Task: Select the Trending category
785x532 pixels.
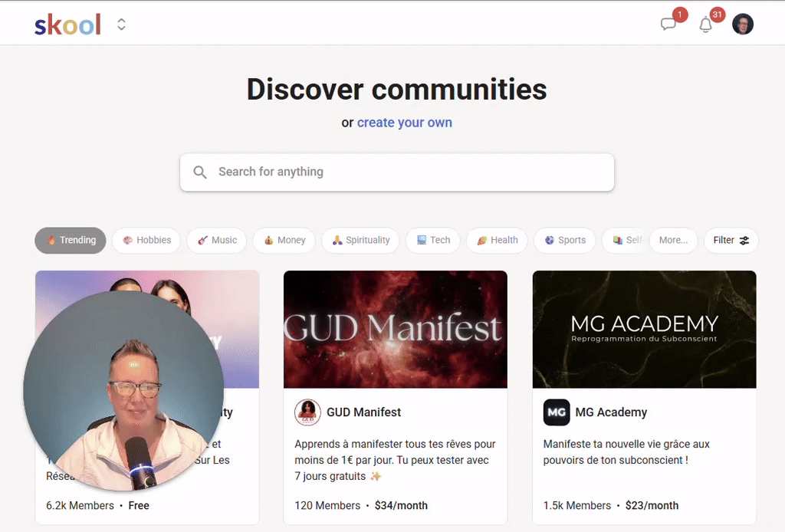Action: point(70,240)
